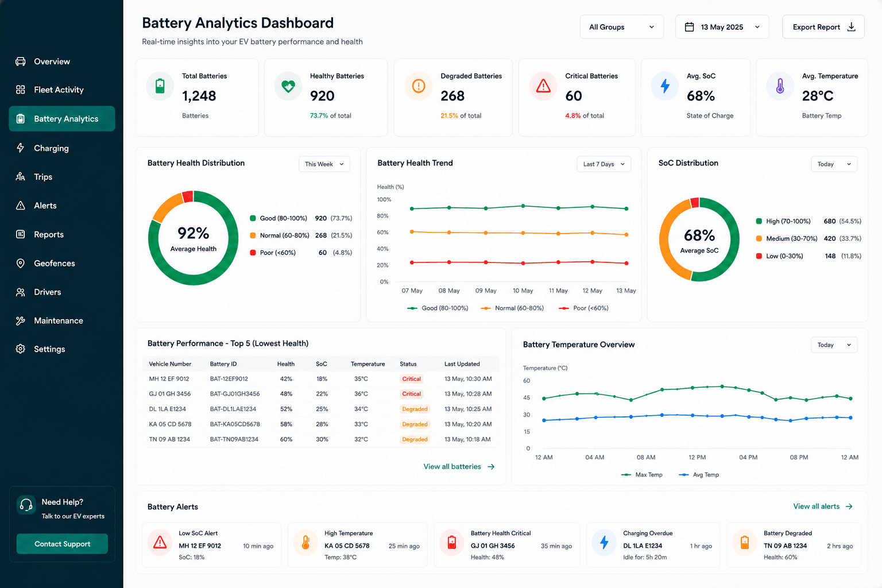Click the Reports icon in sidebar
This screenshot has height=588, width=882.
(x=21, y=234)
